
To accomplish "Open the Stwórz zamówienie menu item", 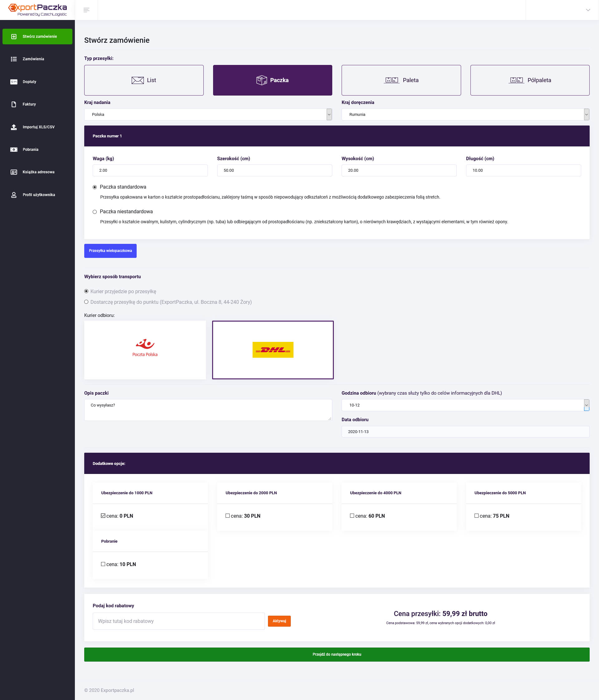I will pos(37,37).
